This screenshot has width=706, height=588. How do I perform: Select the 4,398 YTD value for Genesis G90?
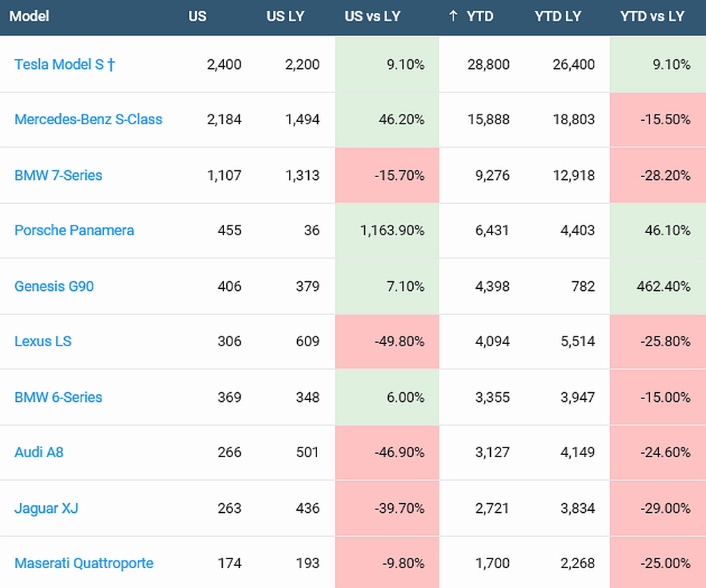pyautogui.click(x=492, y=286)
